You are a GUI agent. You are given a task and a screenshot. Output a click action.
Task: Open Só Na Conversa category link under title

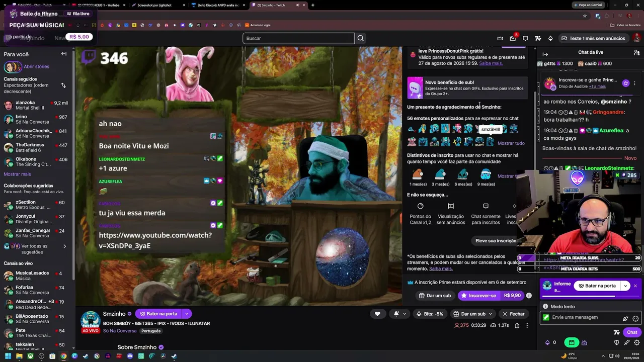(120, 331)
